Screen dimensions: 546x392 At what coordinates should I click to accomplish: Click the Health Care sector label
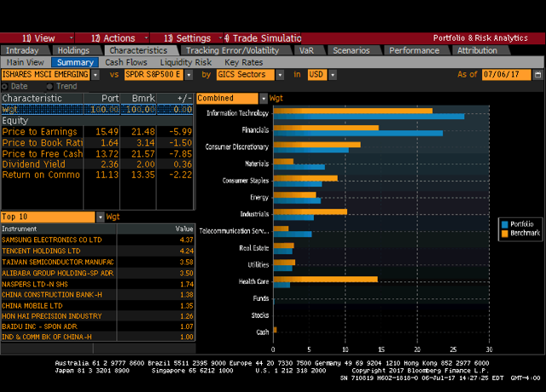point(253,282)
